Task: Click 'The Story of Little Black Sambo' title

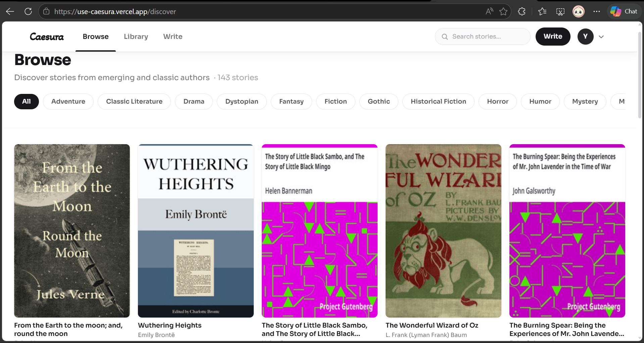Action: click(314, 329)
